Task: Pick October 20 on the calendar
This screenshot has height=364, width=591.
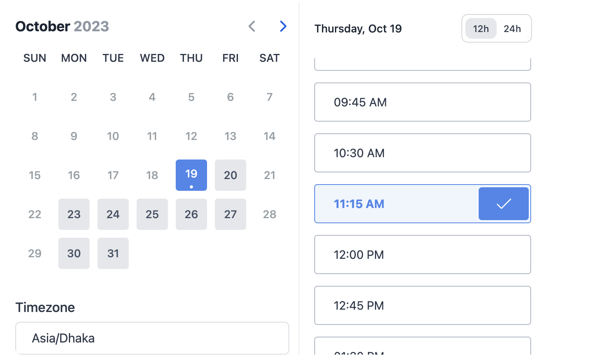Action: click(231, 175)
